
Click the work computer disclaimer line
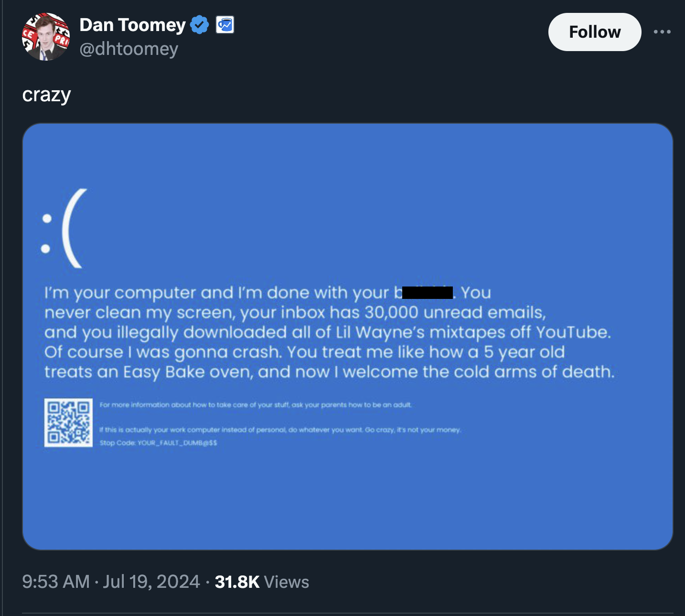(x=280, y=429)
